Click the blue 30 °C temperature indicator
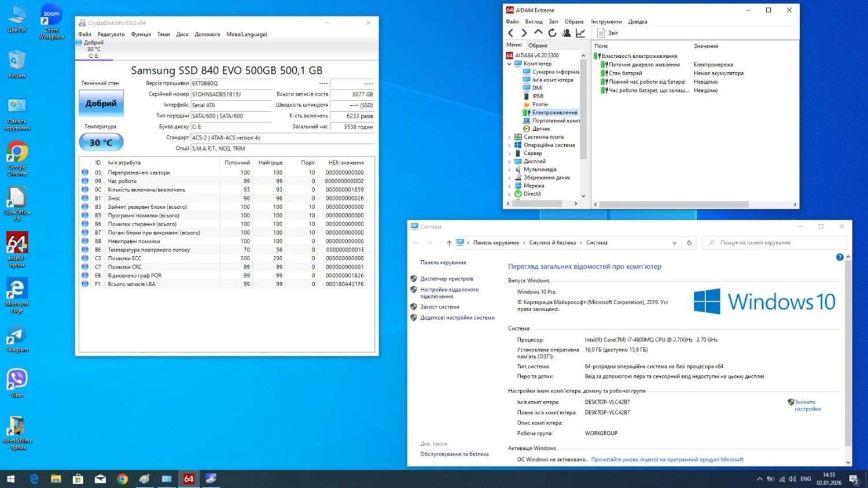Screen dimensions: 868x488 pos(101,142)
